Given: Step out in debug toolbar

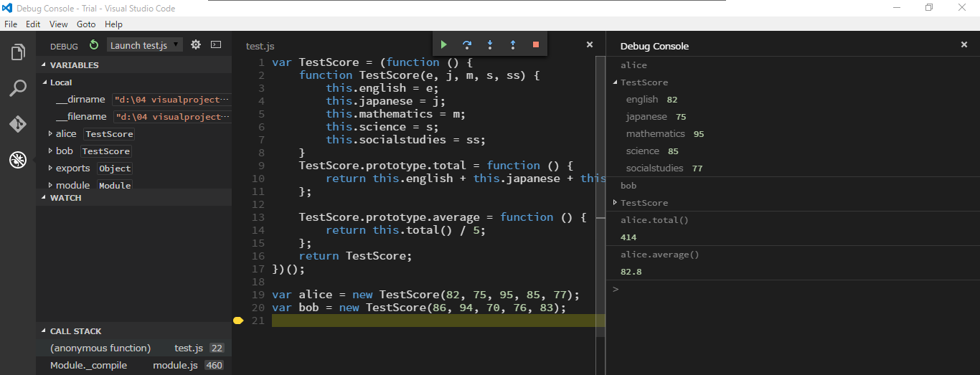Looking at the screenshot, I should pyautogui.click(x=513, y=44).
